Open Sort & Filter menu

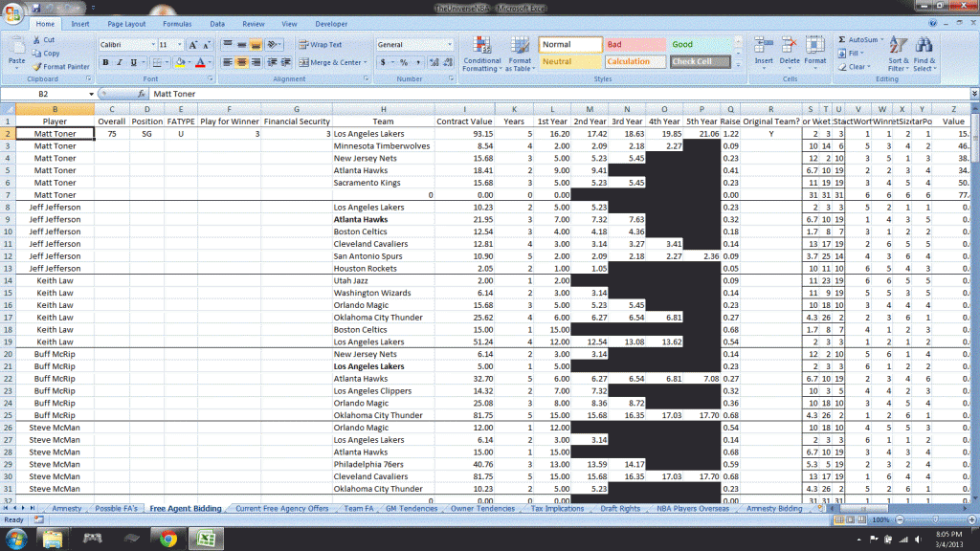tap(898, 54)
